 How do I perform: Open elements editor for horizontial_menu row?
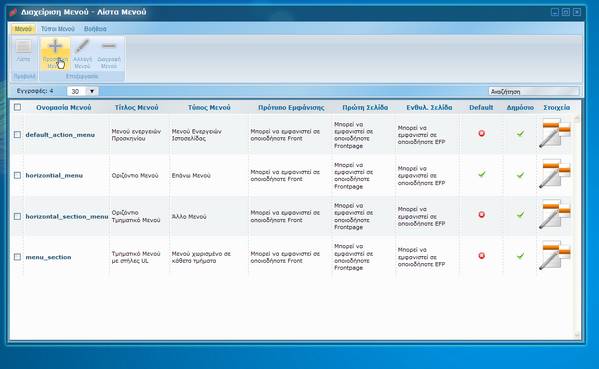point(555,174)
